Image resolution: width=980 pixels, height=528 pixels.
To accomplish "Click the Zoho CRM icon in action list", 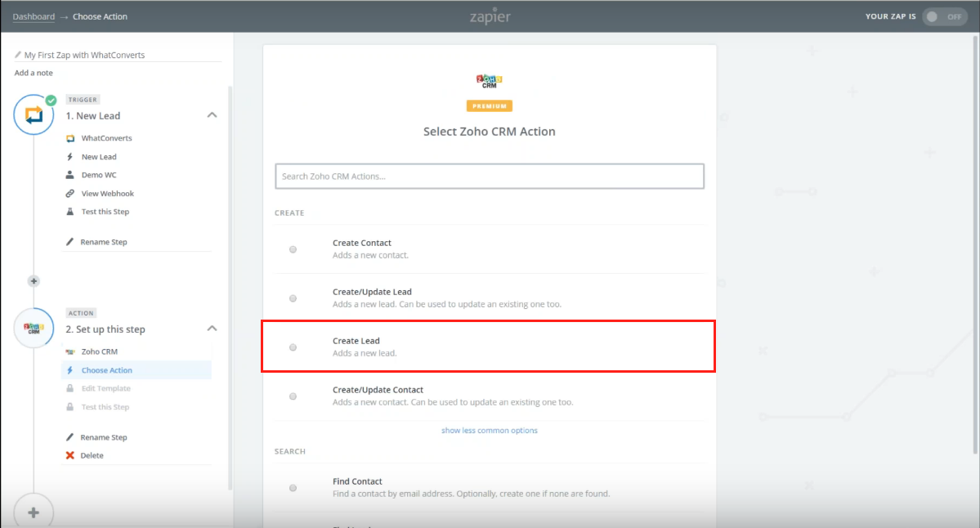I will [70, 351].
